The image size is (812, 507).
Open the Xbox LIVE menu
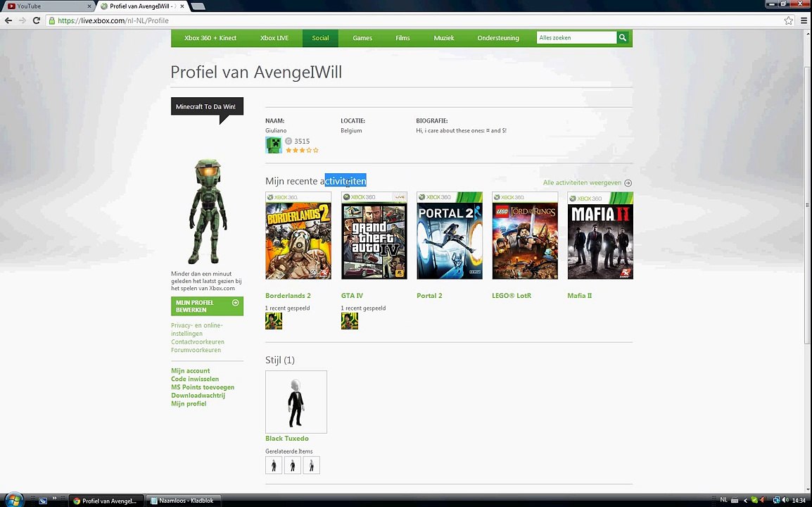[x=274, y=38]
